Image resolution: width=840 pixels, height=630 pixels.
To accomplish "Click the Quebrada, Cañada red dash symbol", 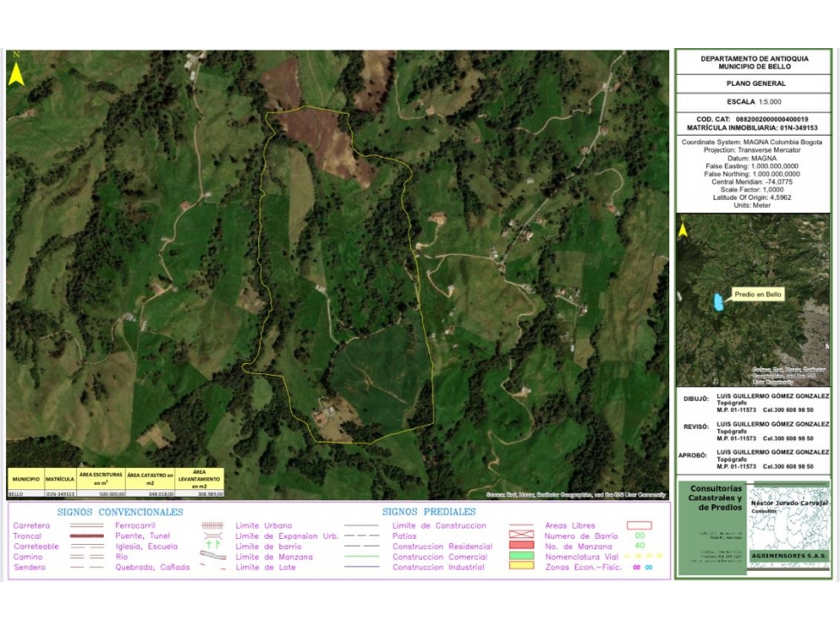I will click(214, 566).
